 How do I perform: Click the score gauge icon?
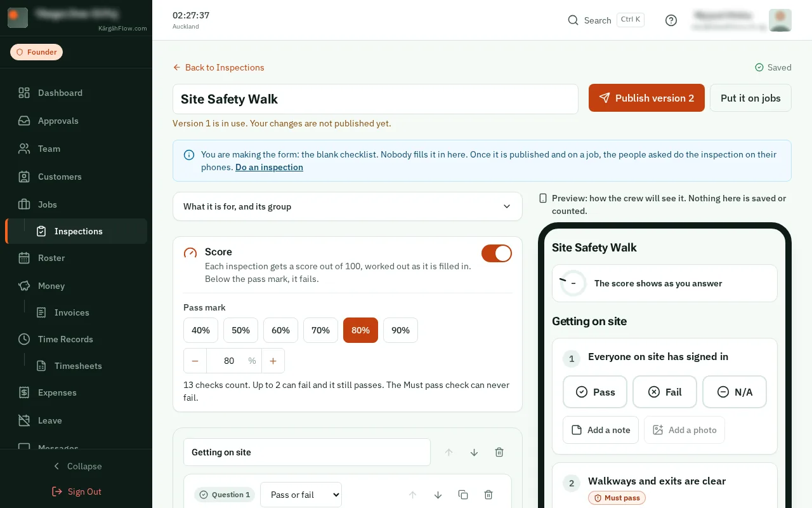[190, 253]
